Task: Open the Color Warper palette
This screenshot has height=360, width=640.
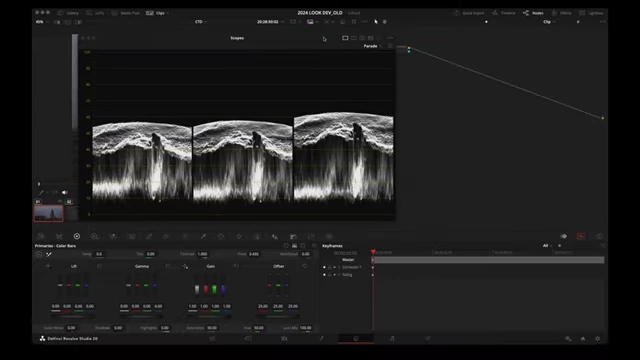Action: pyautogui.click(x=166, y=236)
